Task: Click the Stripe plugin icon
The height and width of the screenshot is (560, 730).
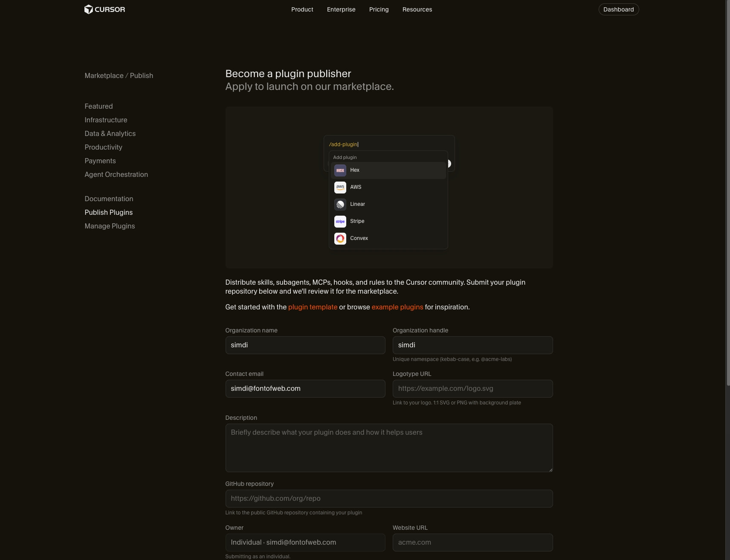Action: click(340, 222)
